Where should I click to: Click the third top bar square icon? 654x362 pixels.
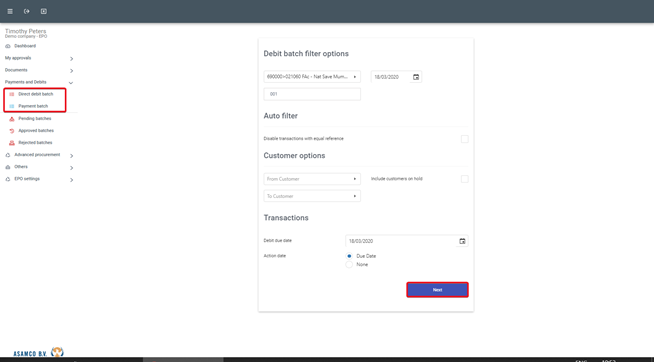click(x=43, y=11)
